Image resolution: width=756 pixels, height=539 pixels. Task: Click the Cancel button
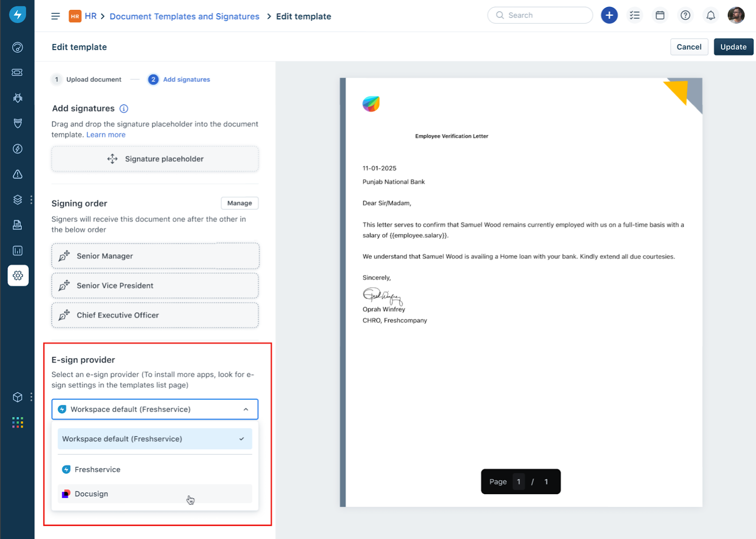point(689,47)
